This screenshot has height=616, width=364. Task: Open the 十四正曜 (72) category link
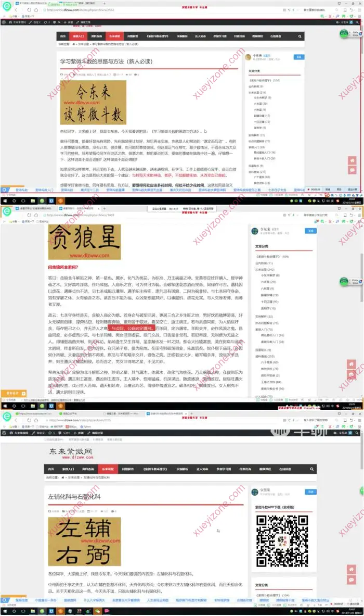(x=262, y=122)
